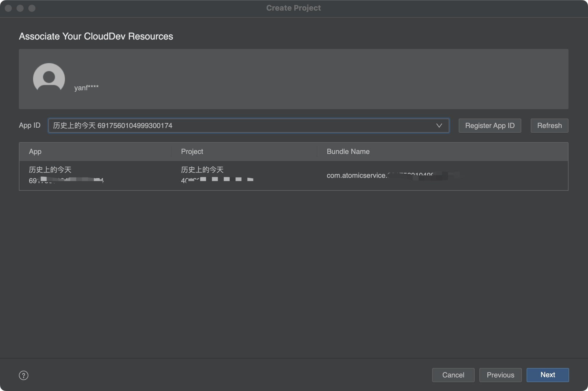The height and width of the screenshot is (391, 588).
Task: Click the Register App ID button
Action: [x=490, y=126]
